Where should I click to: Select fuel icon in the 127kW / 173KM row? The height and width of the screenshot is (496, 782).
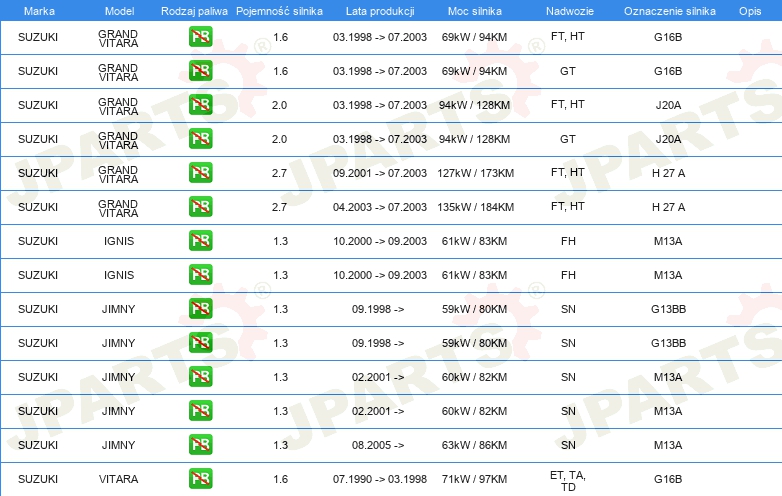click(200, 173)
